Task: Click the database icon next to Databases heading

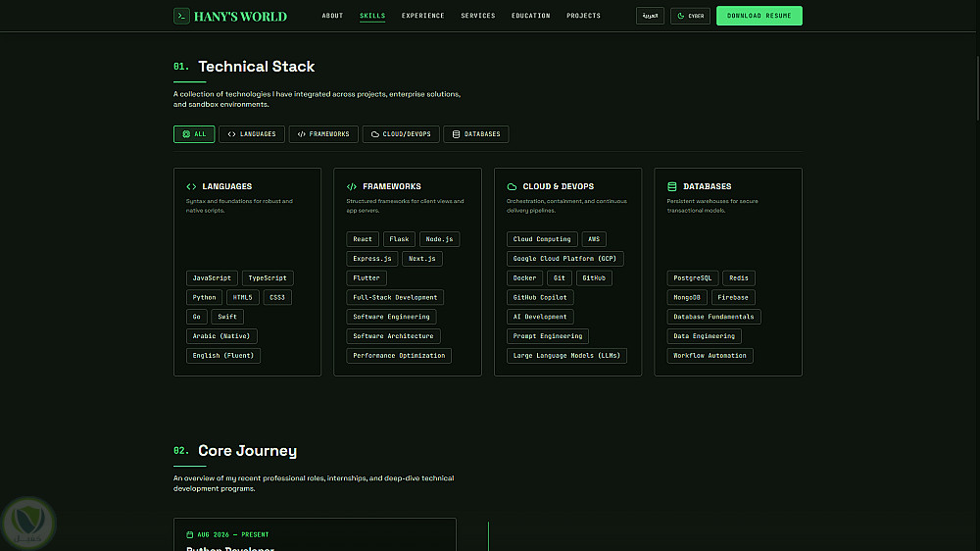Action: pyautogui.click(x=672, y=186)
